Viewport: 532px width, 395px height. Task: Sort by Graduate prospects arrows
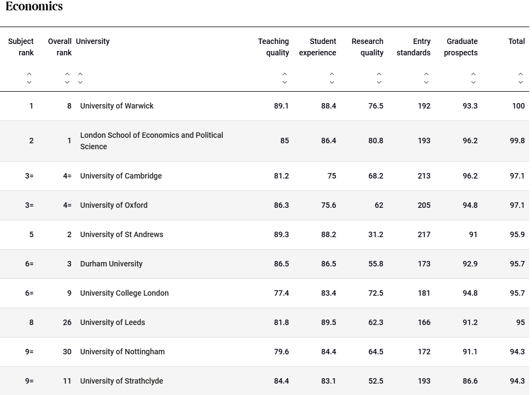point(473,78)
